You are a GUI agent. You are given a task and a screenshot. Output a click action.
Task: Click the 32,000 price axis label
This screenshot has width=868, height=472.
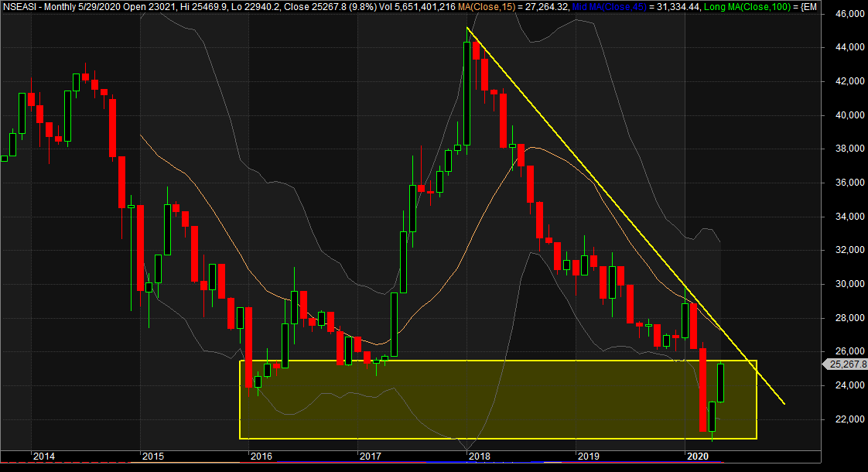click(x=849, y=251)
